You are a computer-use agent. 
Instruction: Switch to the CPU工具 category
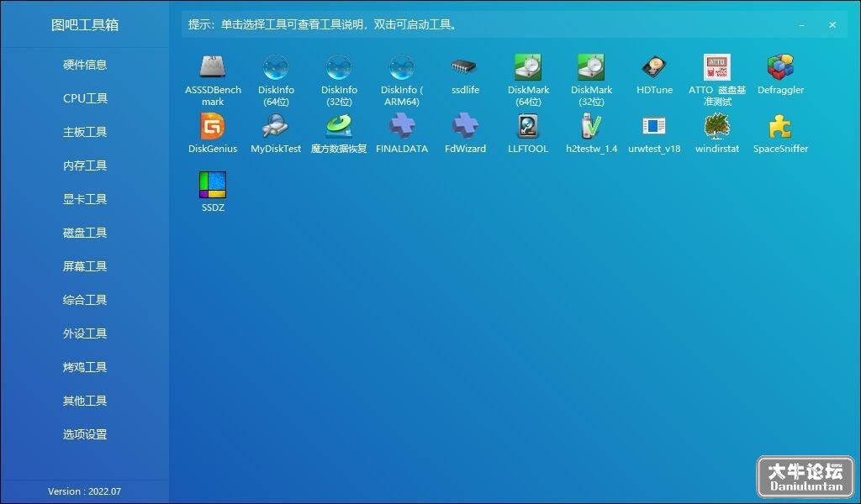[x=85, y=98]
